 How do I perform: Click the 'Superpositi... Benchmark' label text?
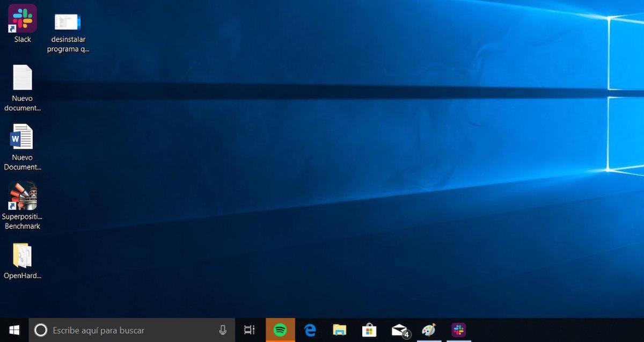(x=22, y=221)
